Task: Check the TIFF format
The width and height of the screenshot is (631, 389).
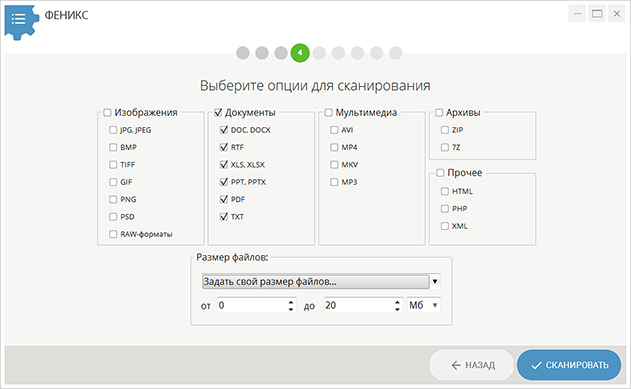Action: [x=113, y=165]
